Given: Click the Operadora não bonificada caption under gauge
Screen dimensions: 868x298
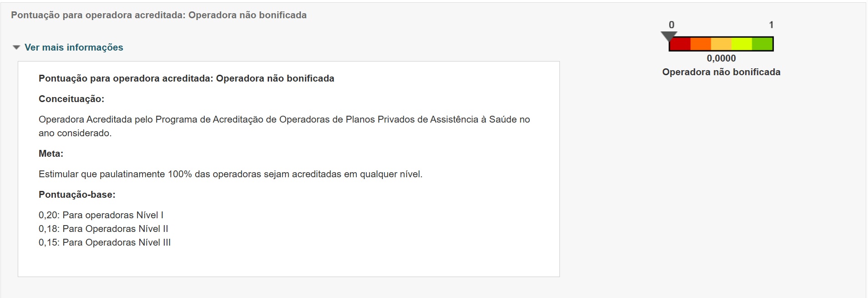Looking at the screenshot, I should pyautogui.click(x=721, y=72).
